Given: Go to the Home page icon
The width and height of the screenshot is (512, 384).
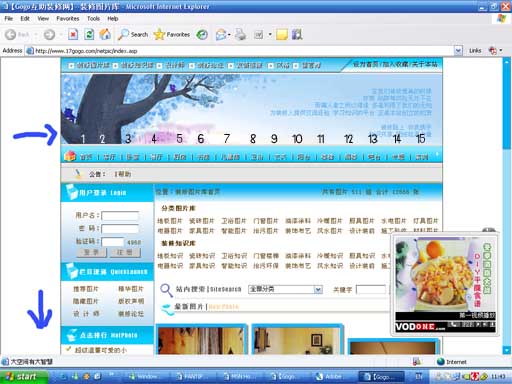Looking at the screenshot, I should [105, 34].
